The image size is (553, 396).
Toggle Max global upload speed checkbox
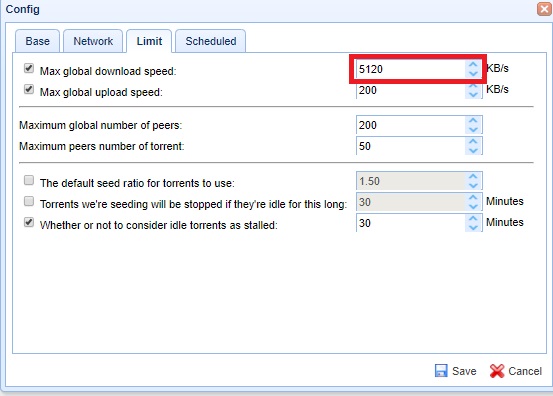coord(29,89)
